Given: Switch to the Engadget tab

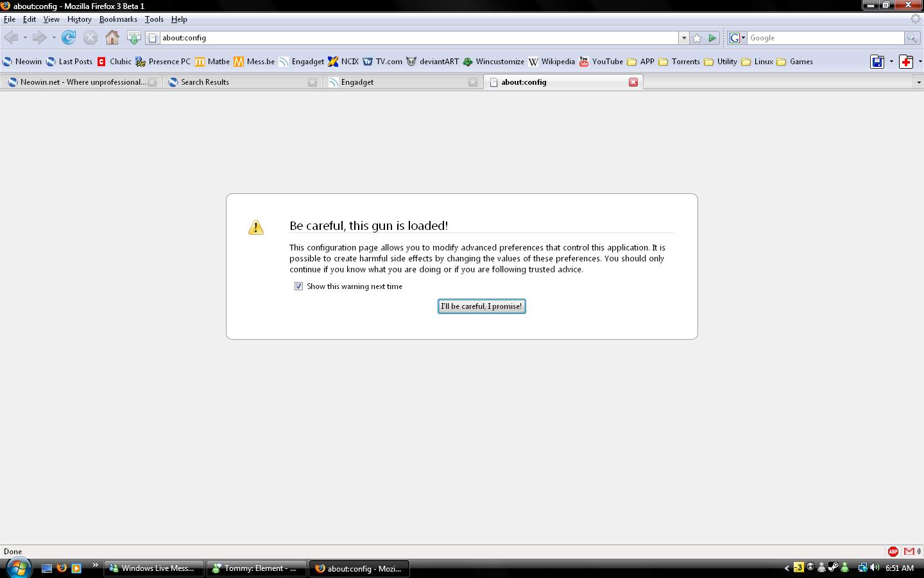Looking at the screenshot, I should 398,82.
